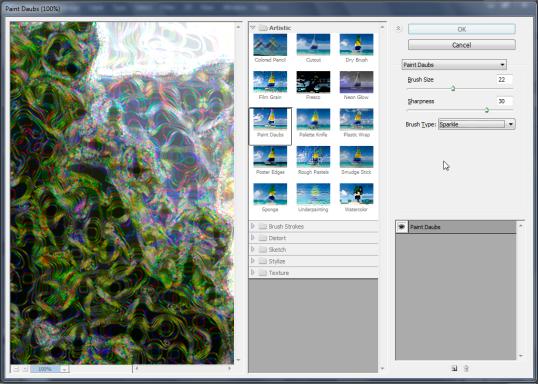
Task: Collapse the filter gallery with double-arrow icon
Action: pyautogui.click(x=398, y=28)
